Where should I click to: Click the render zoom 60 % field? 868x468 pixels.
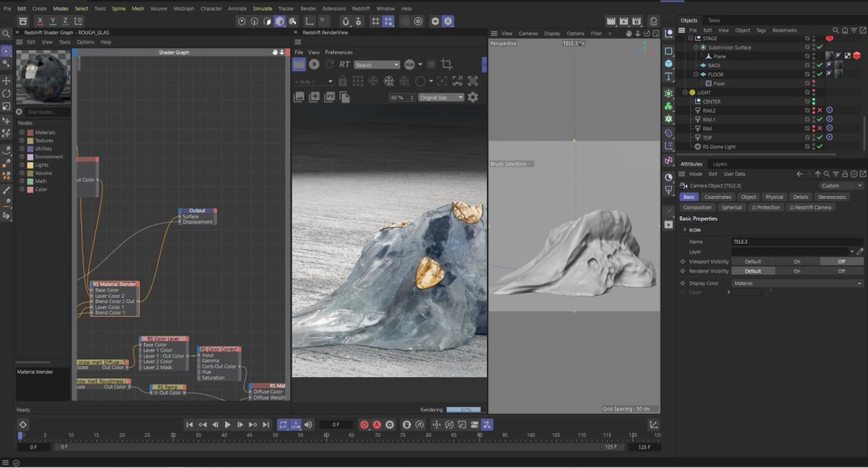point(401,97)
